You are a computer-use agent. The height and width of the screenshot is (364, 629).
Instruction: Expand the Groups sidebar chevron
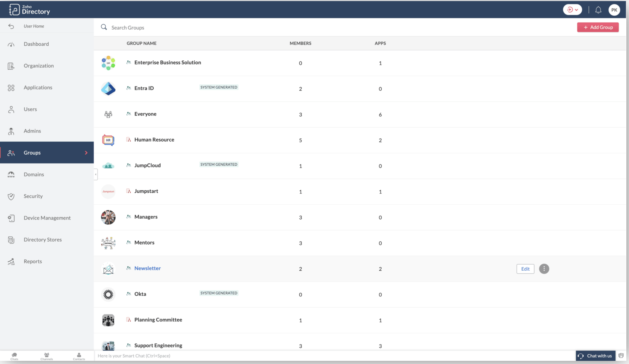(86, 152)
